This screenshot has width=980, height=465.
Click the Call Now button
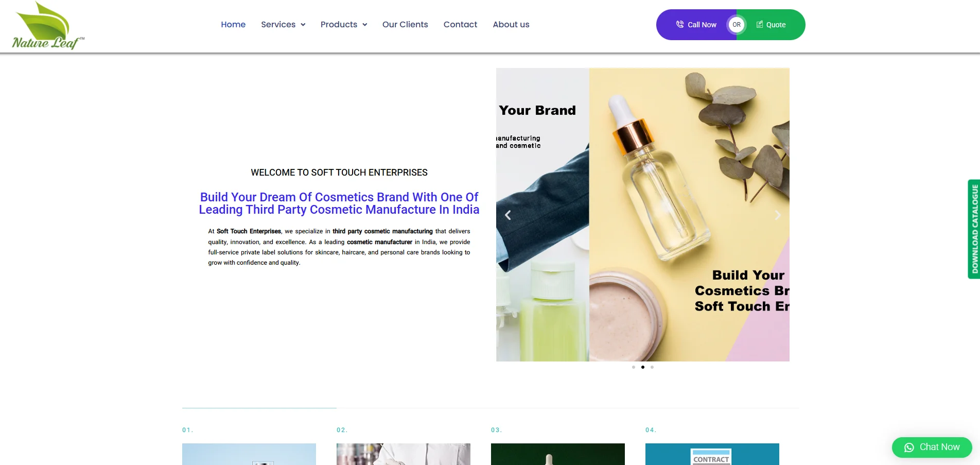tap(697, 24)
